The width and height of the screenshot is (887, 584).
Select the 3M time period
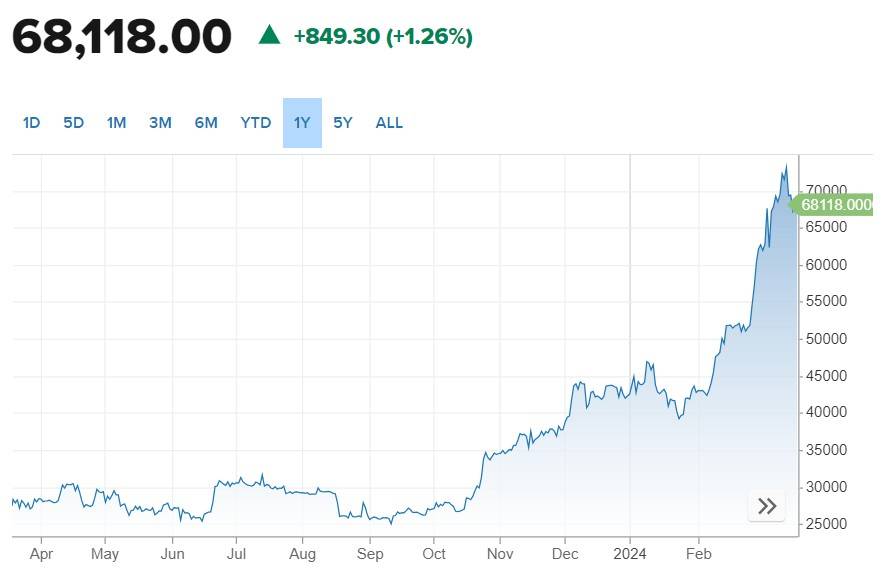(x=160, y=123)
